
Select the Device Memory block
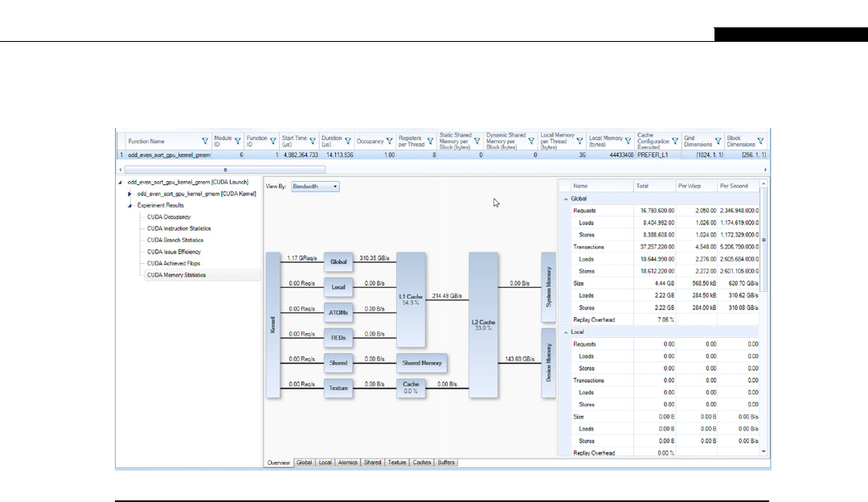point(549,363)
